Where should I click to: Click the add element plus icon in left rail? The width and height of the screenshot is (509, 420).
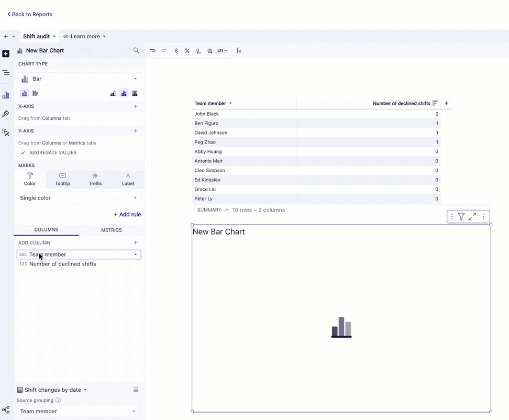pyautogui.click(x=6, y=53)
